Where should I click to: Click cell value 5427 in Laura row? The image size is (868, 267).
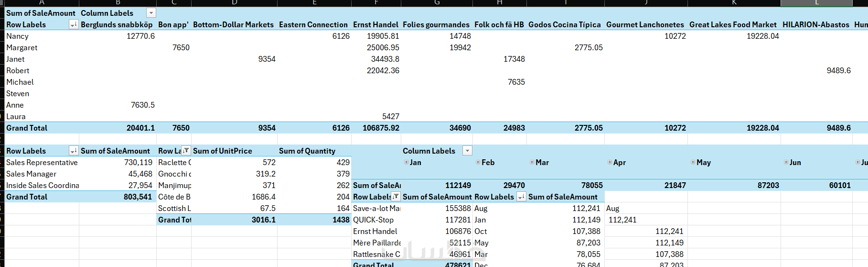391,116
